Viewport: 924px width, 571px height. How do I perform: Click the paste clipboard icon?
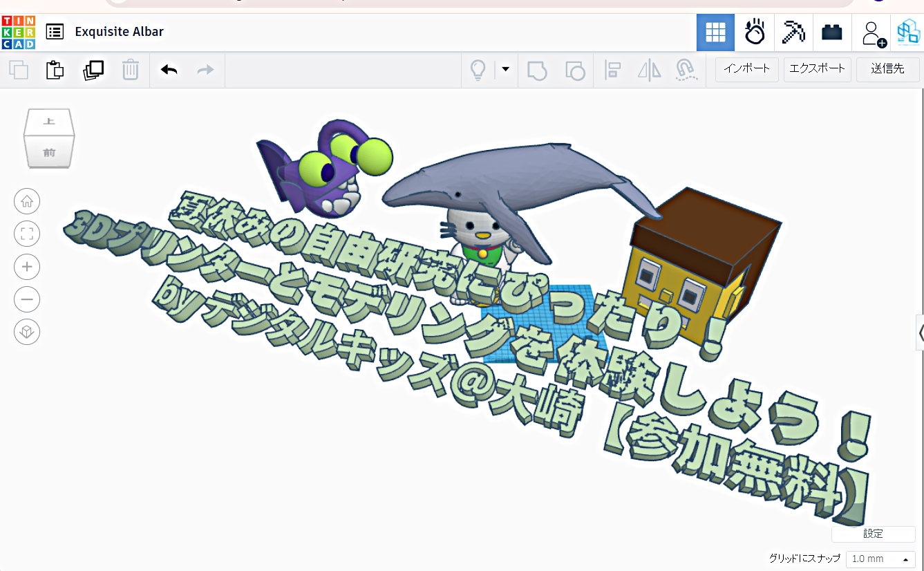coord(55,70)
